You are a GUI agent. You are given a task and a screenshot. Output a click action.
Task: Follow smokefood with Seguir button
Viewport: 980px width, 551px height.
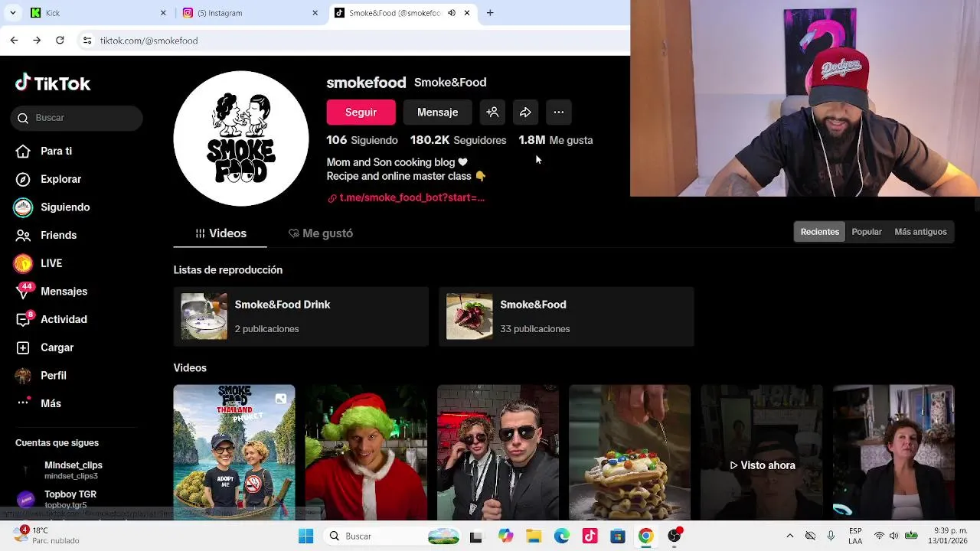(x=361, y=112)
